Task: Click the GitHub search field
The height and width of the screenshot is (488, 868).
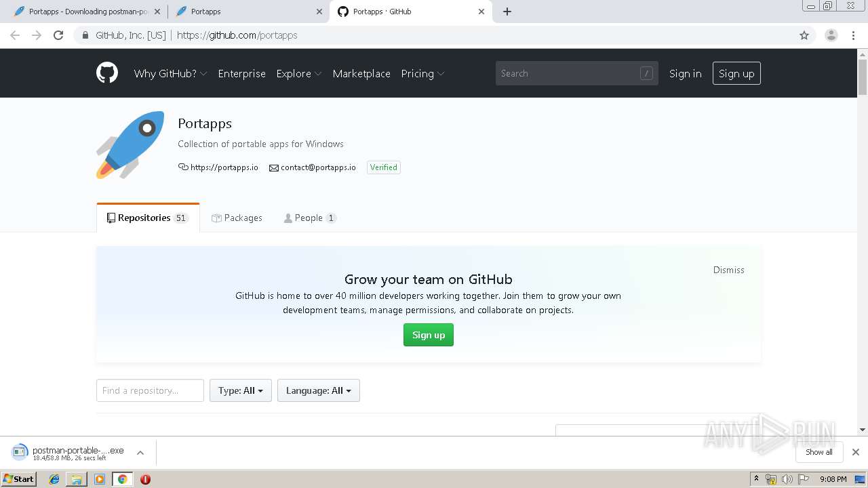Action: (x=577, y=73)
